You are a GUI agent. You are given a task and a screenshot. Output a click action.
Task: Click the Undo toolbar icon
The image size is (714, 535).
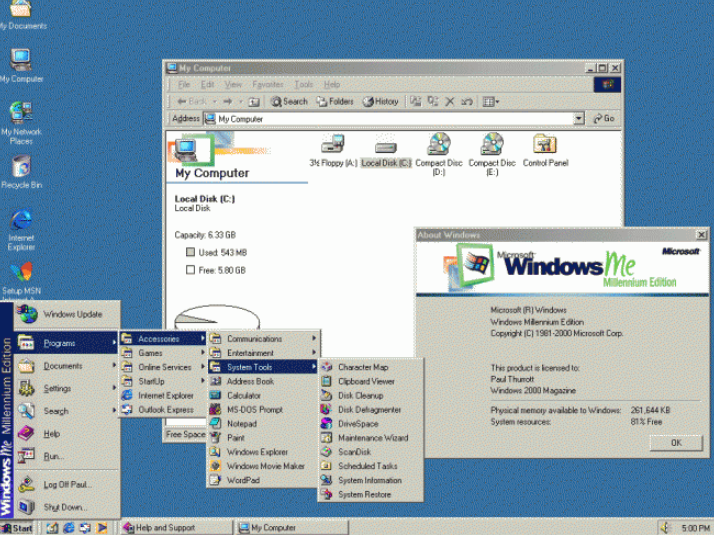coord(467,102)
